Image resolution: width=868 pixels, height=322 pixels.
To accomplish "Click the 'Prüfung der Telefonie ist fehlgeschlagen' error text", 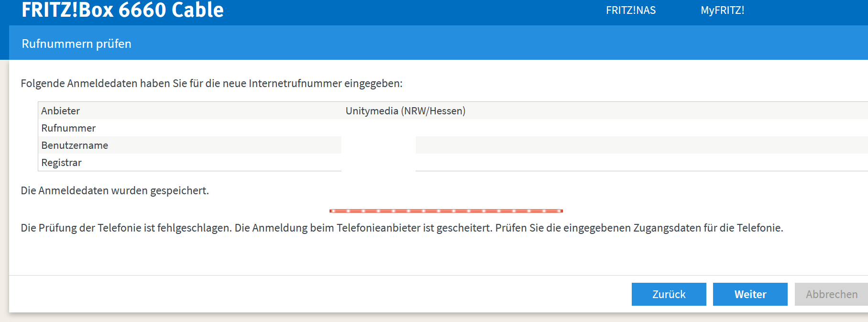I will pos(402,228).
